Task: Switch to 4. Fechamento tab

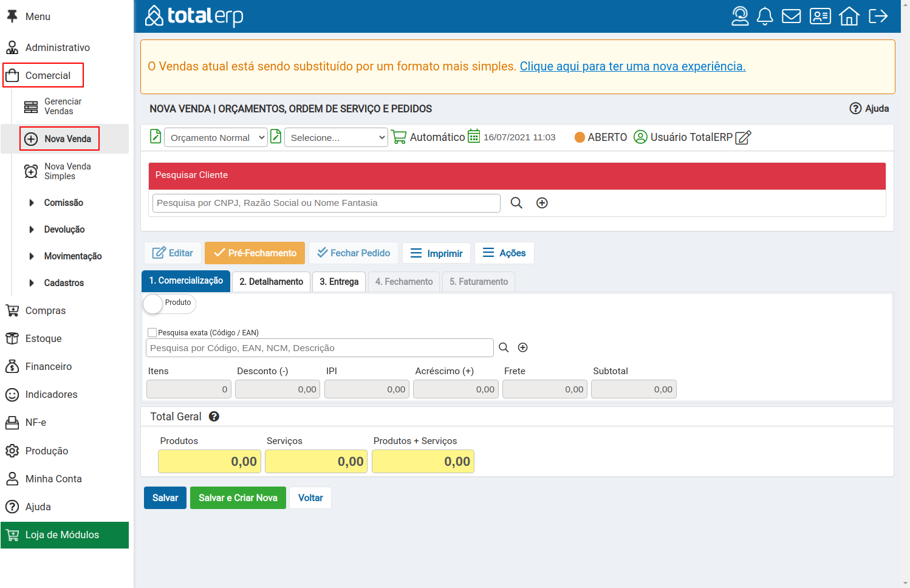Action: coord(404,281)
